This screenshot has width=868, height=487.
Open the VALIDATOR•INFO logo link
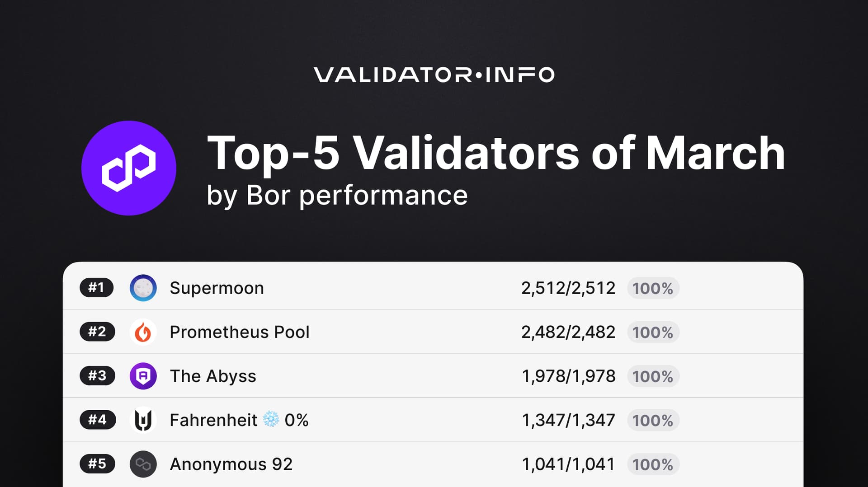(434, 75)
